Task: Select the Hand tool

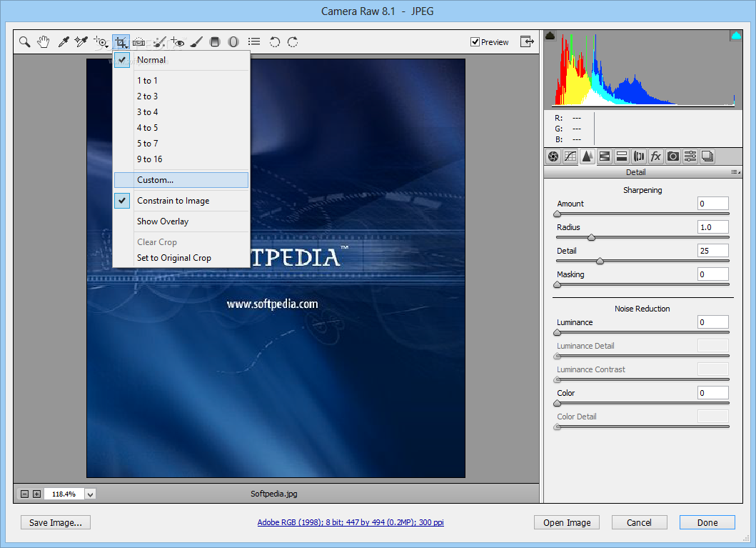Action: click(44, 42)
